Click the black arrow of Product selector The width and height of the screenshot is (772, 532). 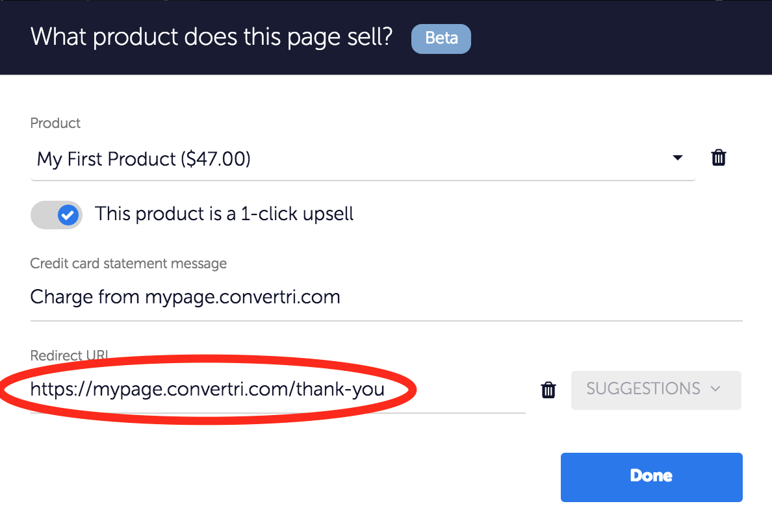click(x=677, y=158)
